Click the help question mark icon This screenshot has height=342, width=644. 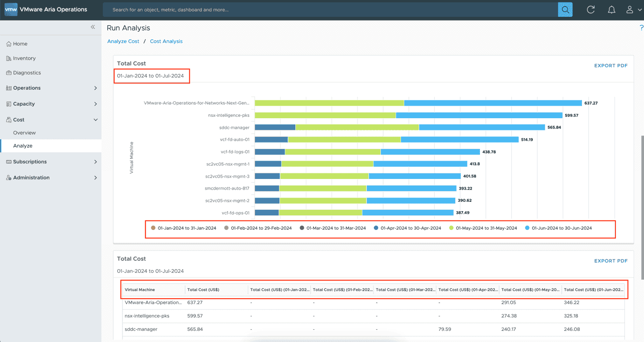pos(641,28)
